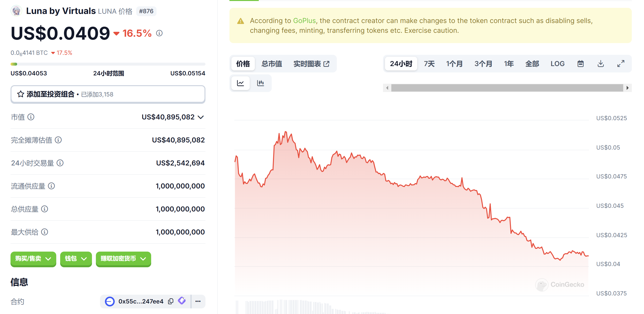This screenshot has width=644, height=314.
Task: Open the Earn Crypto dropdown
Action: (123, 259)
